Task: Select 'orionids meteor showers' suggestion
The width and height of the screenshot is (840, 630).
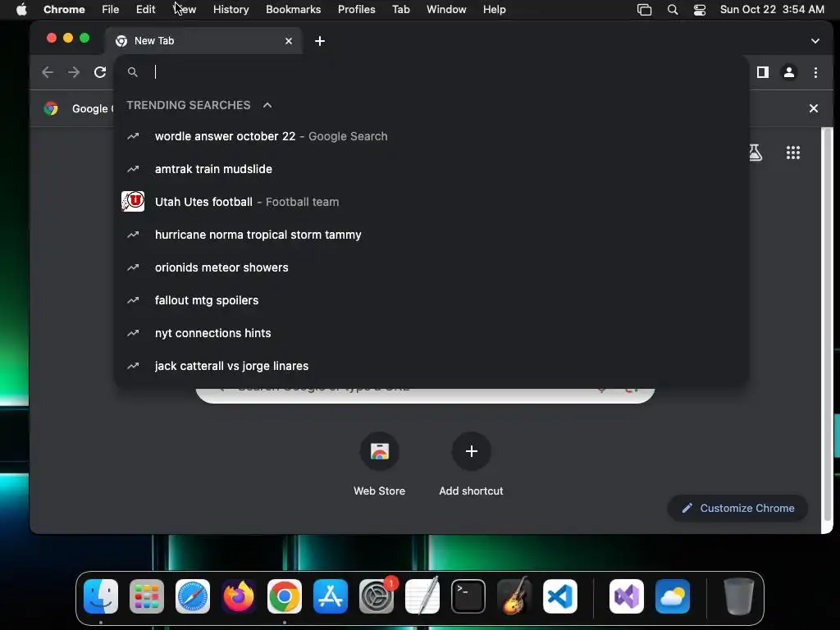Action: (431, 267)
